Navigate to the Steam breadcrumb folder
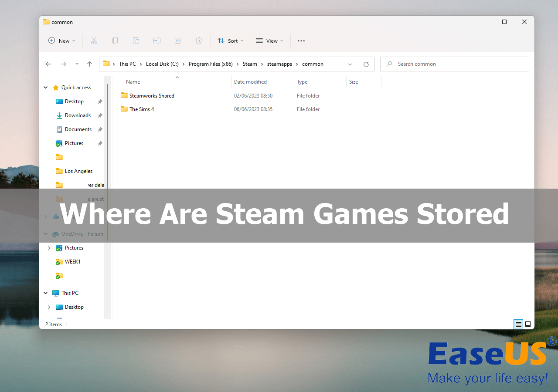The image size is (558, 392). click(x=250, y=64)
